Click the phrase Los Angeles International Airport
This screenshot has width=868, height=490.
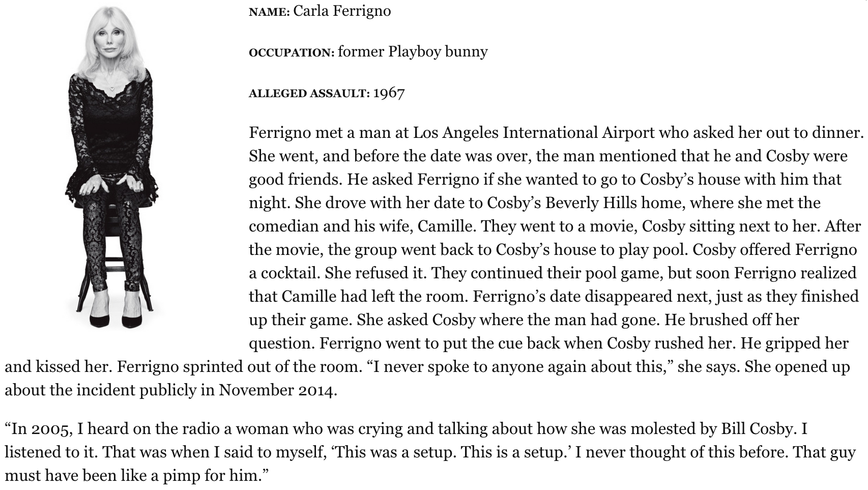[534, 132]
